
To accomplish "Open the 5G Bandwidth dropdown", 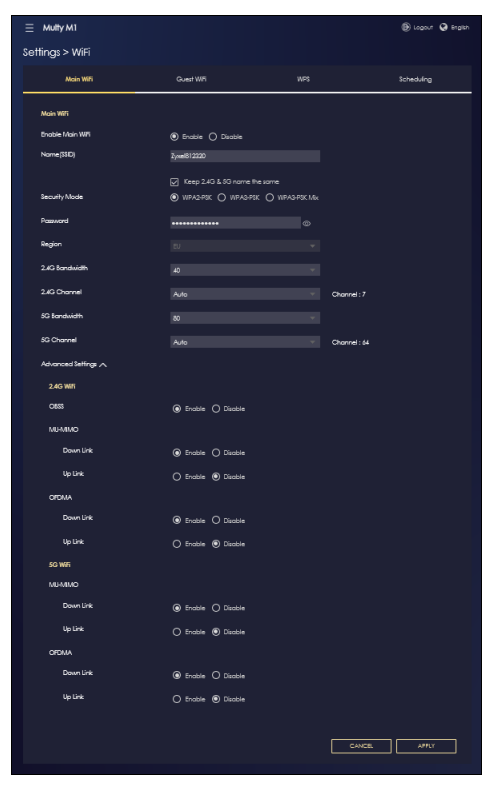I will click(245, 318).
